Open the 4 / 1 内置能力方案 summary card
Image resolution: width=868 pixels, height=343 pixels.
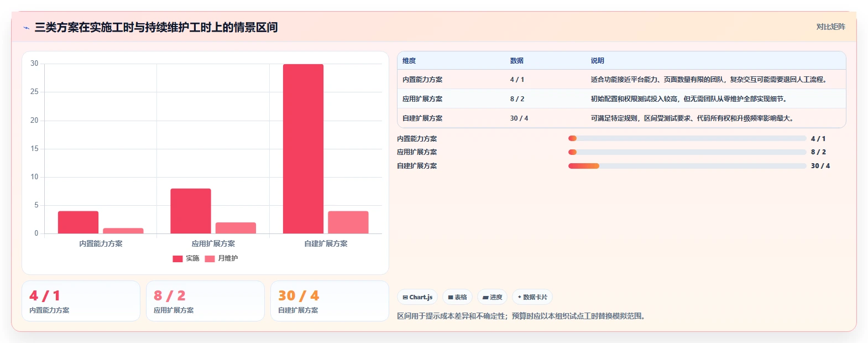click(x=81, y=301)
